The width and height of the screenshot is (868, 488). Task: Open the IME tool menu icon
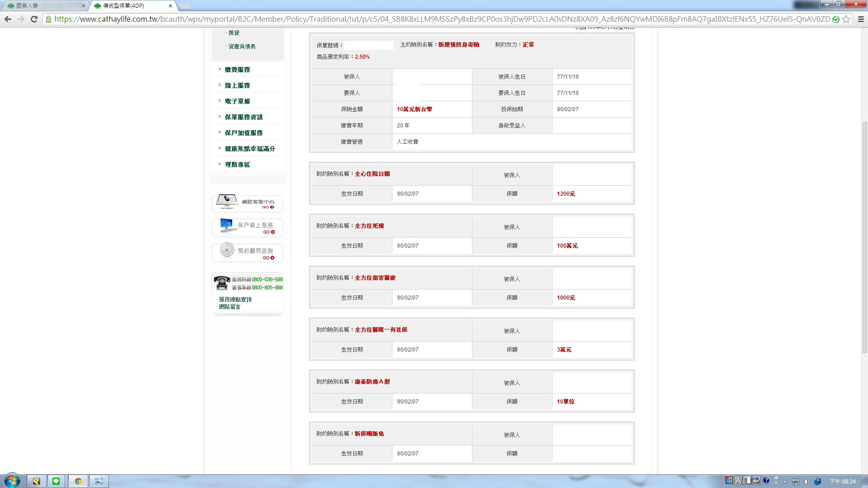point(756,481)
